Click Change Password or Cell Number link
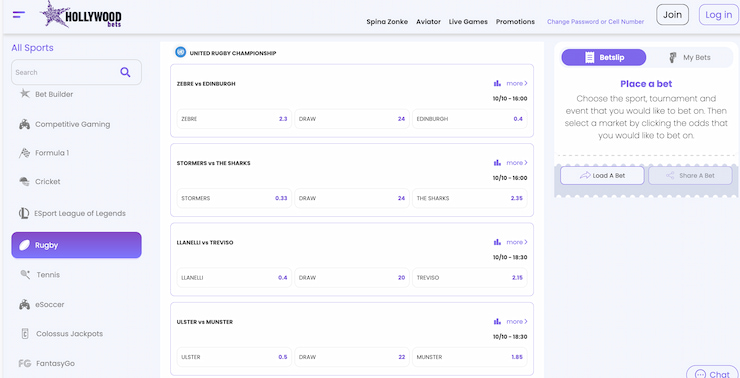Viewport: 740px width, 378px height. tap(596, 22)
